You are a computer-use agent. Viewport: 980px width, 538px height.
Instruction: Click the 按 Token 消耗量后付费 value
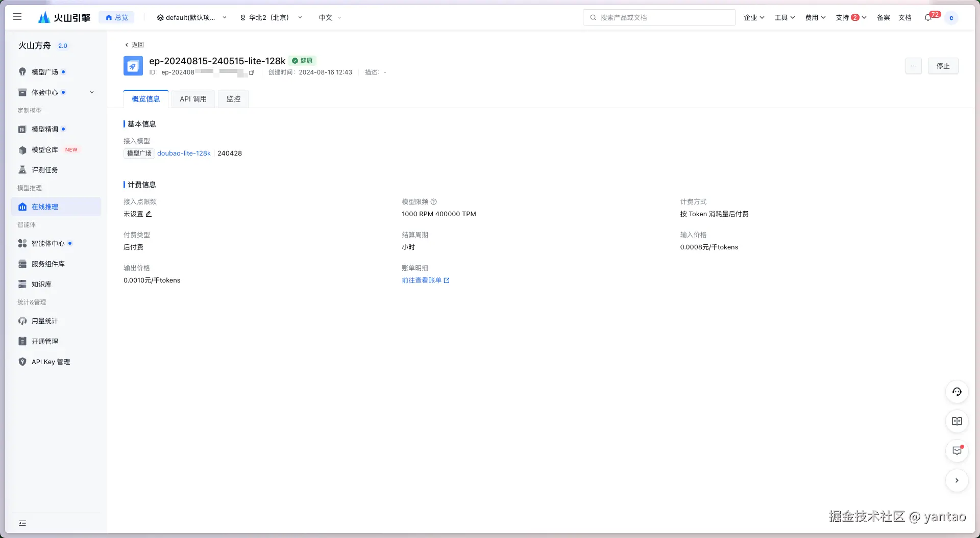(x=714, y=214)
